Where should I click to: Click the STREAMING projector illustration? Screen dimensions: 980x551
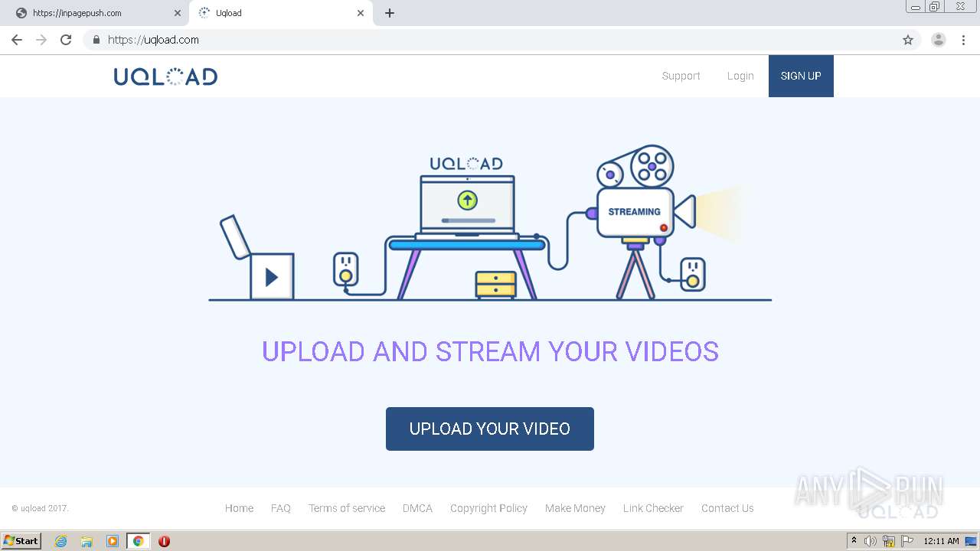pyautogui.click(x=635, y=211)
